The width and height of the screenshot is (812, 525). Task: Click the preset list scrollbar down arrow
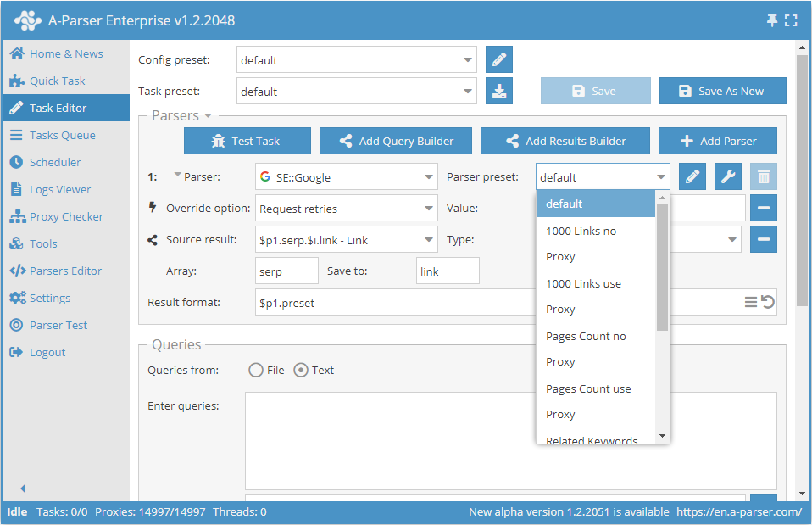(663, 437)
